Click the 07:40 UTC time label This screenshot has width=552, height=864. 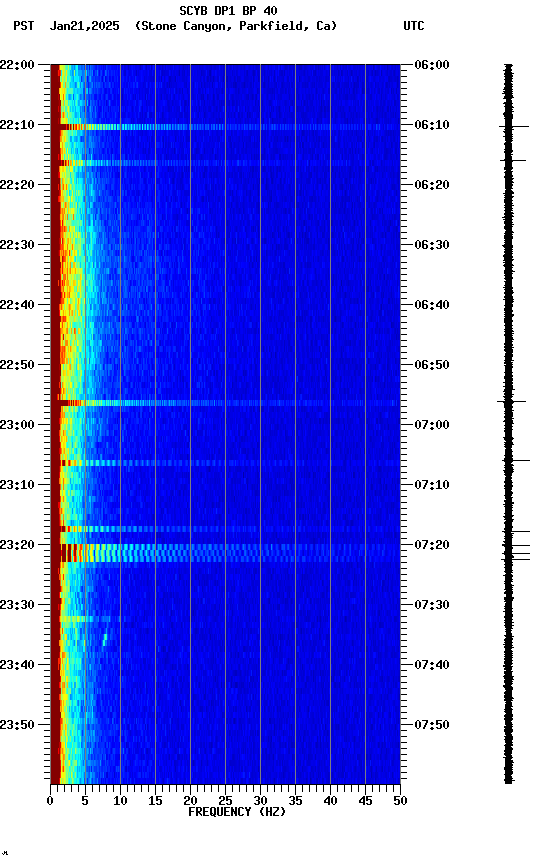point(431,665)
